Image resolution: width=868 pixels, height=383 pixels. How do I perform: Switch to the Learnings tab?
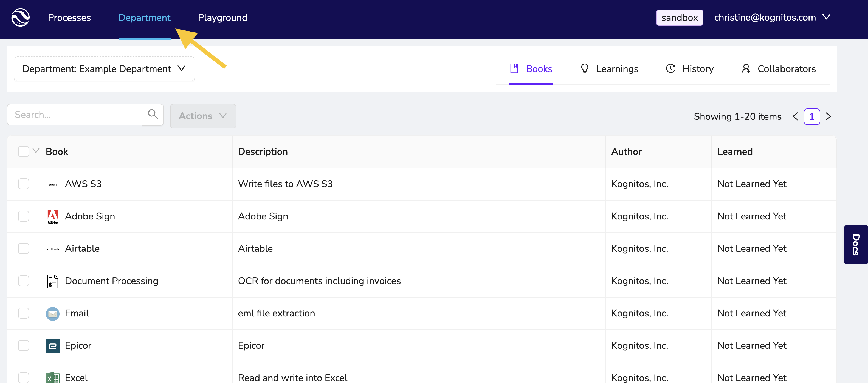(x=609, y=69)
